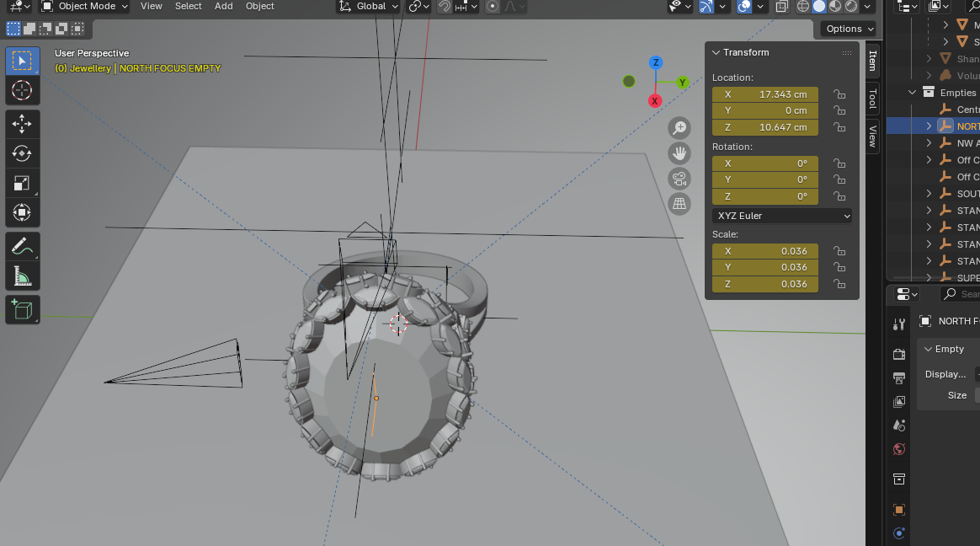The image size is (980, 546).
Task: Open the Add menu
Action: [x=223, y=6]
